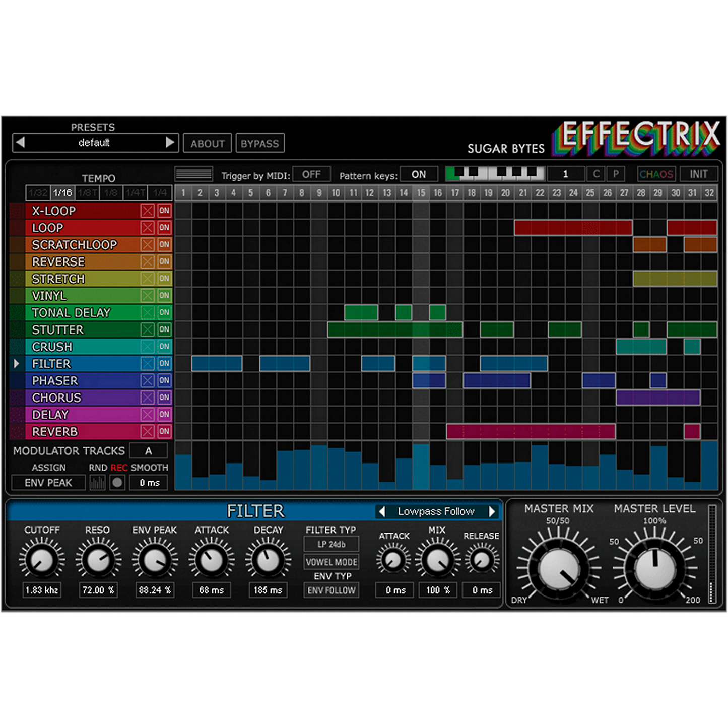Select previous filter preset with left arrow

point(382,512)
